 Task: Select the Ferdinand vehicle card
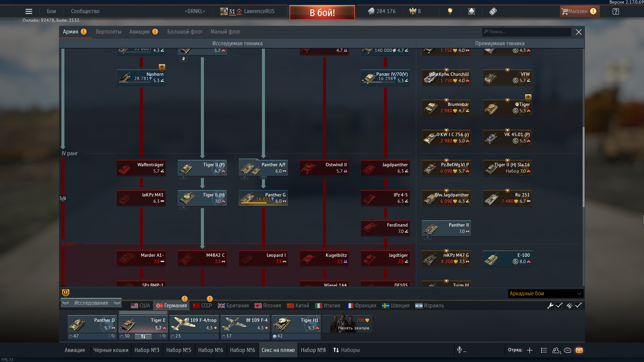[385, 228]
